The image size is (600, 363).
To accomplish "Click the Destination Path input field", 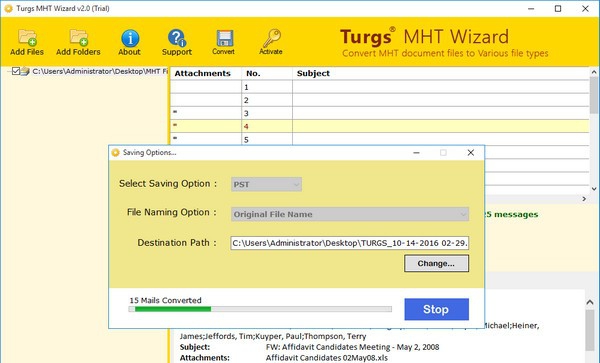I will point(350,243).
